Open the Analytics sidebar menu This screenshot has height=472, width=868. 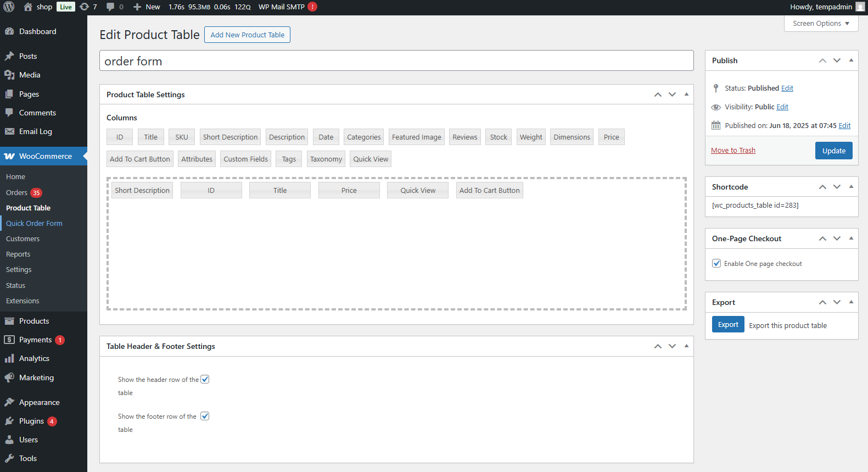[34, 358]
